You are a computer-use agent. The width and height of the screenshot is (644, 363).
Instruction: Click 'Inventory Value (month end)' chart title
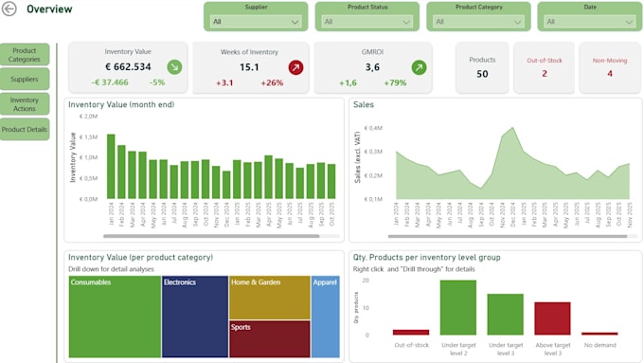pyautogui.click(x=121, y=104)
